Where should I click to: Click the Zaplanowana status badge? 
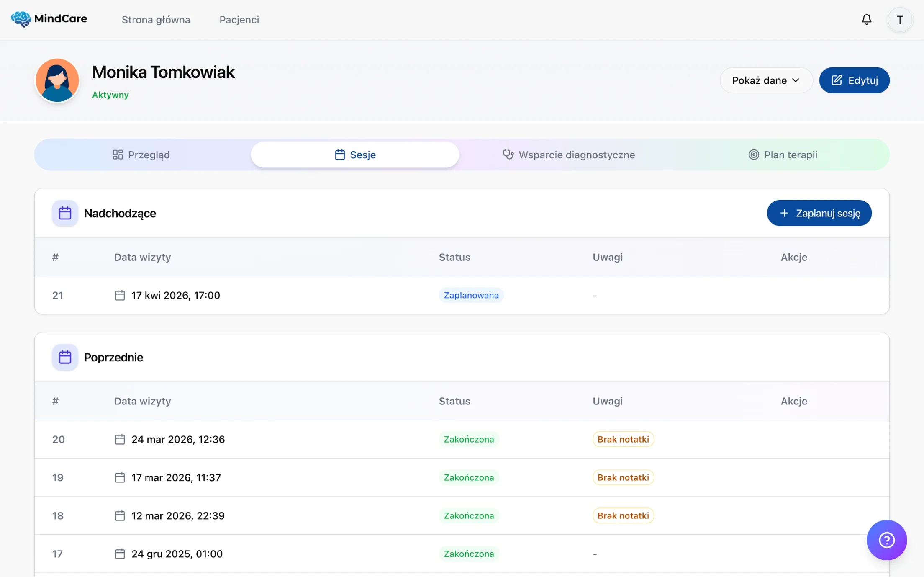[471, 295]
